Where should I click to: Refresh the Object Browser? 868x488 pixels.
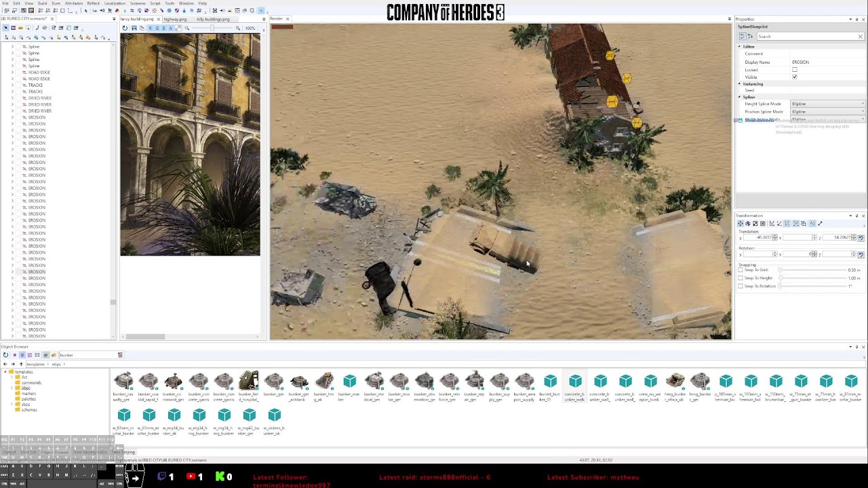[x=5, y=355]
